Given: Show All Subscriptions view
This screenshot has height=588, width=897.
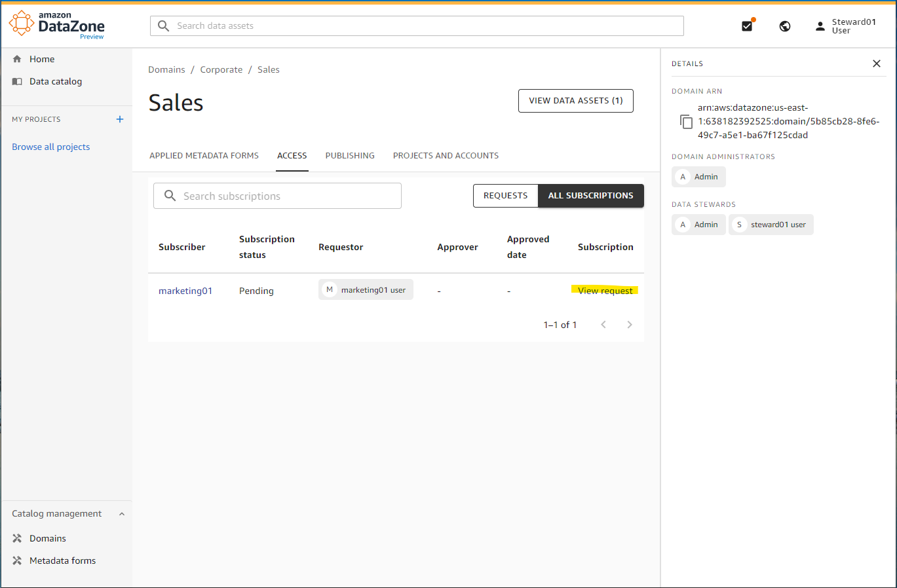Looking at the screenshot, I should click(x=591, y=196).
